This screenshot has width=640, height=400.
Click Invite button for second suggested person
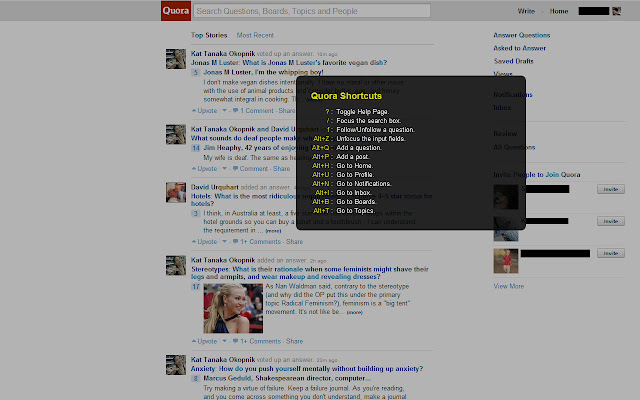coord(611,221)
